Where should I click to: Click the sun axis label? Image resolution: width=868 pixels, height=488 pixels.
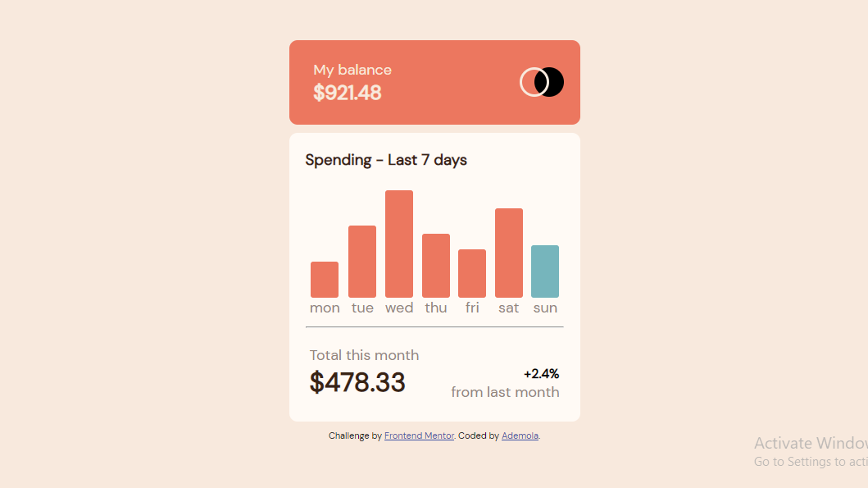click(x=545, y=308)
